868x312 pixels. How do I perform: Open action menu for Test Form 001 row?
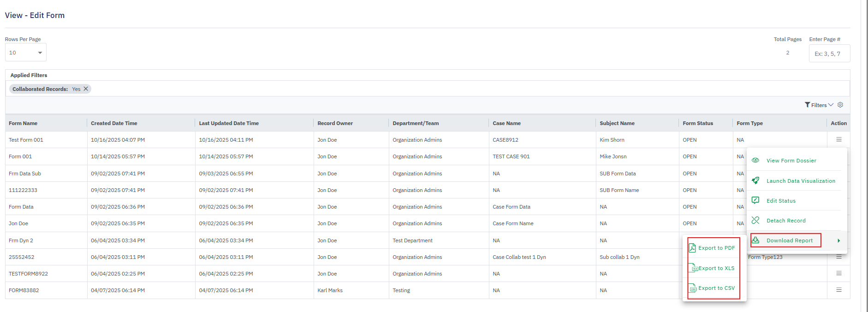click(839, 139)
